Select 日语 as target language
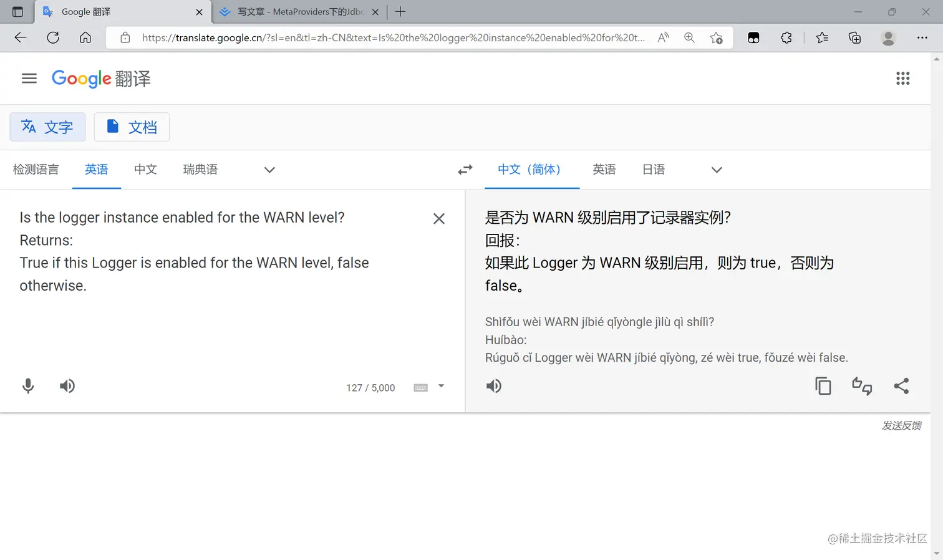 click(x=654, y=170)
